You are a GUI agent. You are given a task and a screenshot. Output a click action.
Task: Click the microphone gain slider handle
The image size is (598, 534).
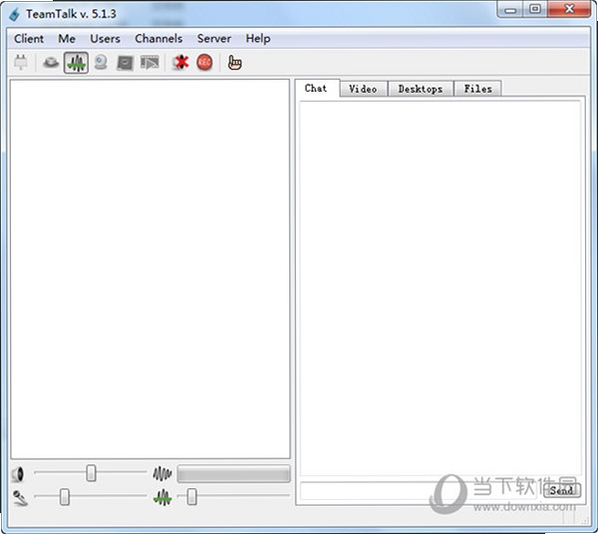tap(65, 497)
